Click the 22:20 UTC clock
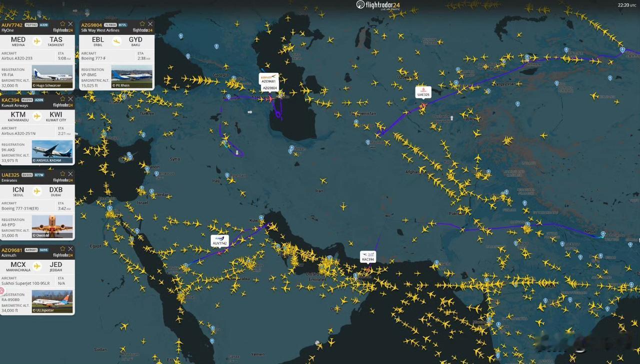This screenshot has height=364, width=640. (627, 5)
